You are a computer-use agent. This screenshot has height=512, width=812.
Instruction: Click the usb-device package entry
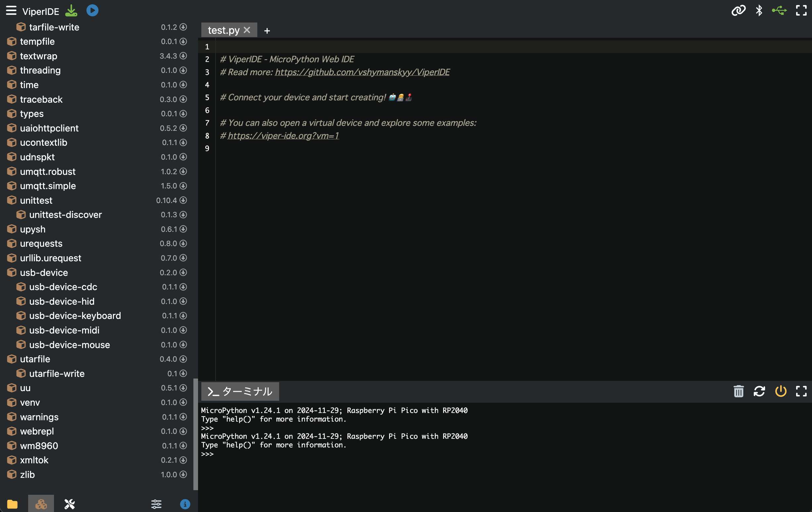pos(44,272)
